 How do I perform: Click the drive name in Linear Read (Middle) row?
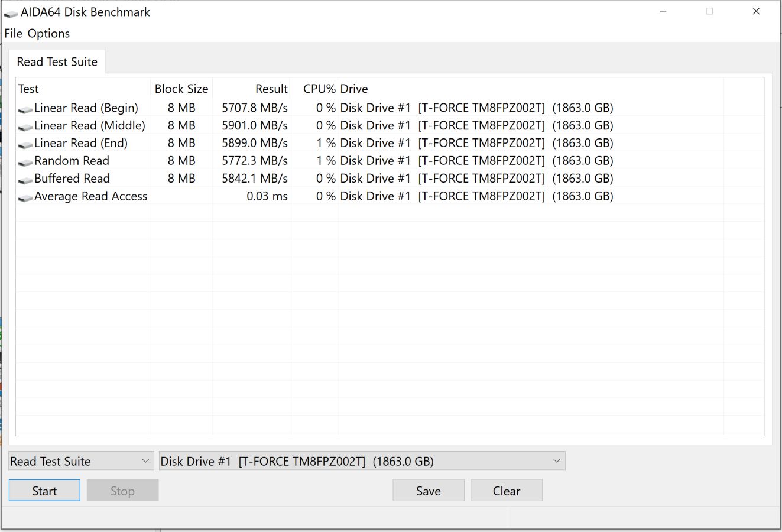[476, 125]
